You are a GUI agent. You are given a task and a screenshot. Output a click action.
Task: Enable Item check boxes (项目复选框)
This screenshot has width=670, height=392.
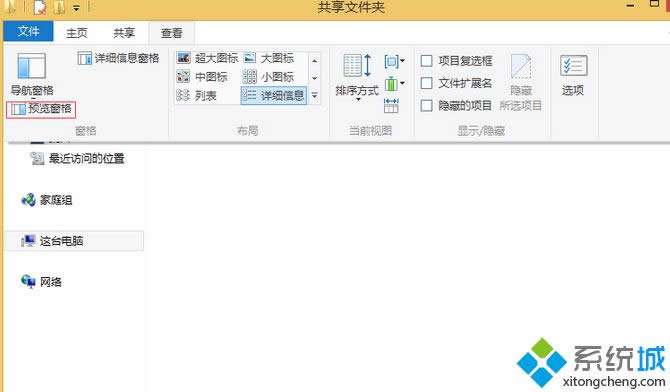[x=456, y=61]
